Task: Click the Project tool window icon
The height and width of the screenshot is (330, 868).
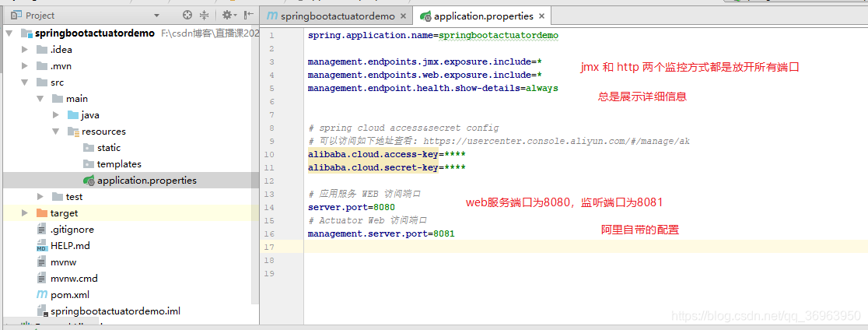Action: 16,16
